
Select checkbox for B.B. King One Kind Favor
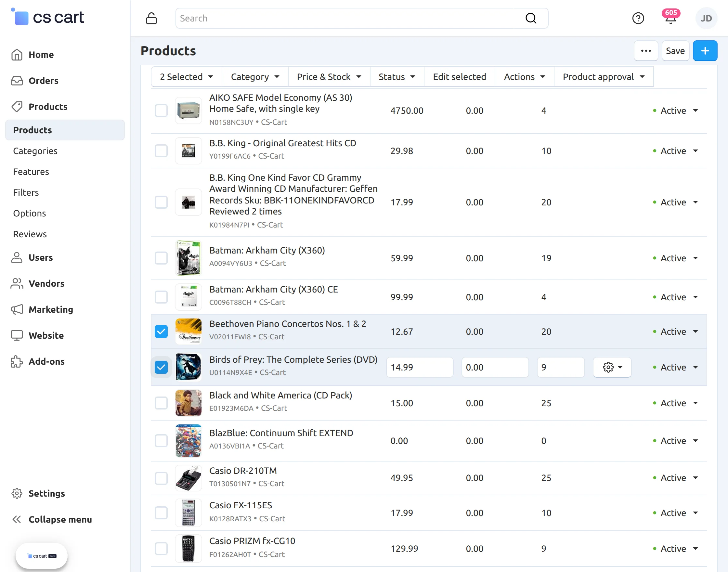pos(161,202)
